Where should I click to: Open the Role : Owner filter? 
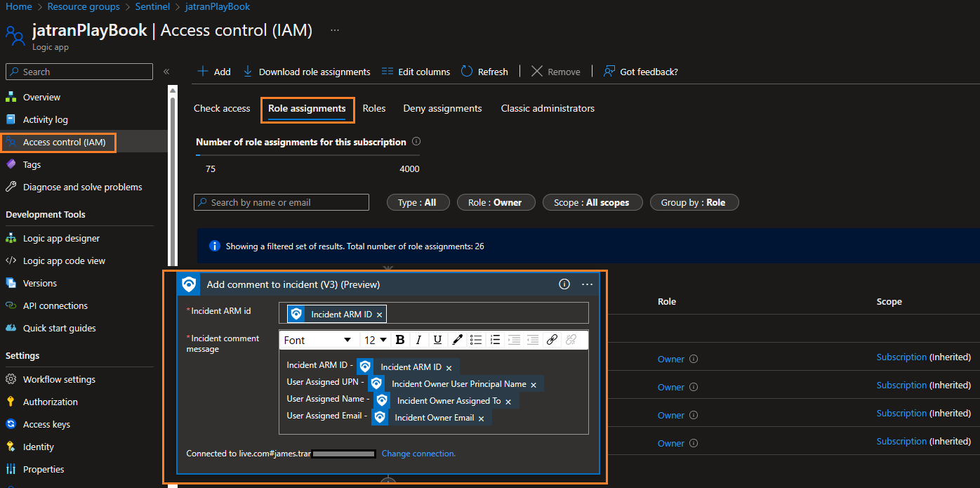[x=495, y=202]
